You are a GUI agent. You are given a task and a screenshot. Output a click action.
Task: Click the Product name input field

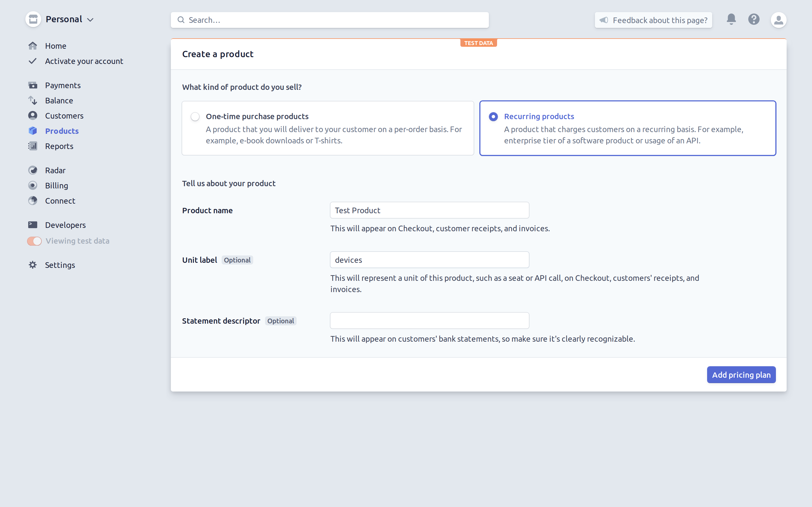429,210
